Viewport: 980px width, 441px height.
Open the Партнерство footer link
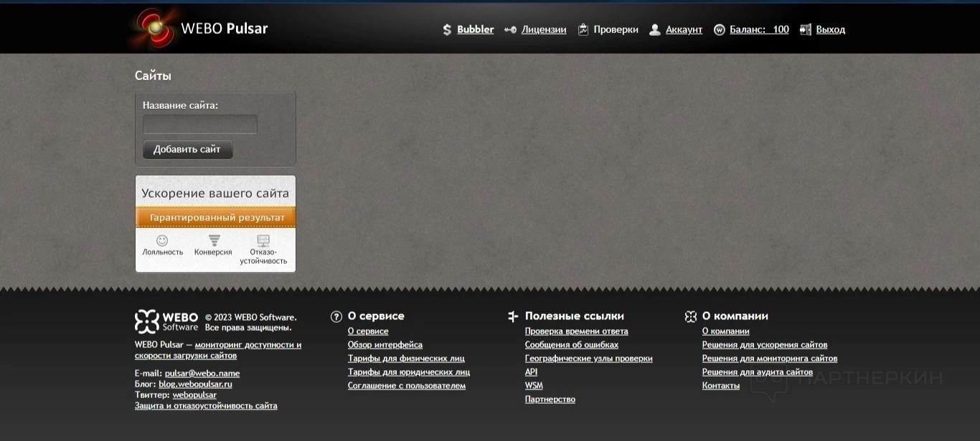(550, 399)
